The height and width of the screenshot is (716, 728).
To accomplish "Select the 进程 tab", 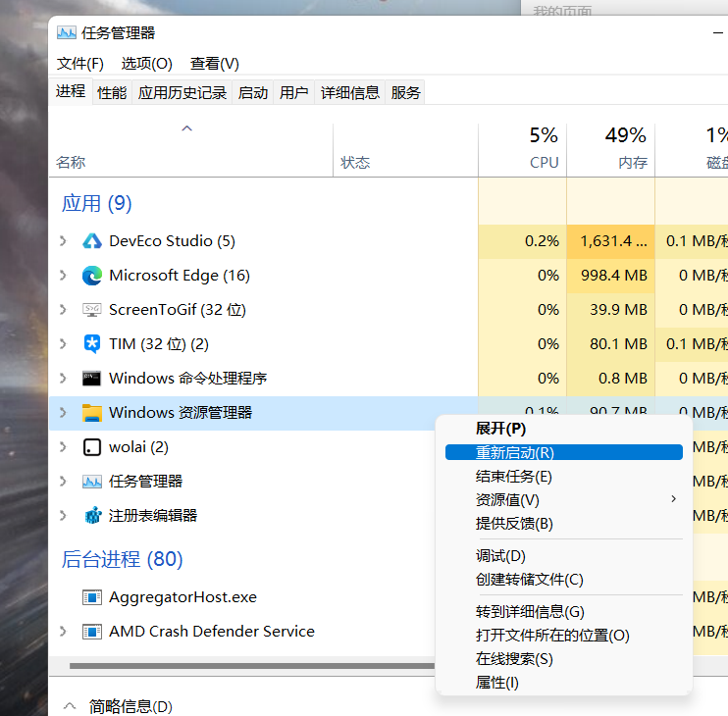I will (71, 91).
